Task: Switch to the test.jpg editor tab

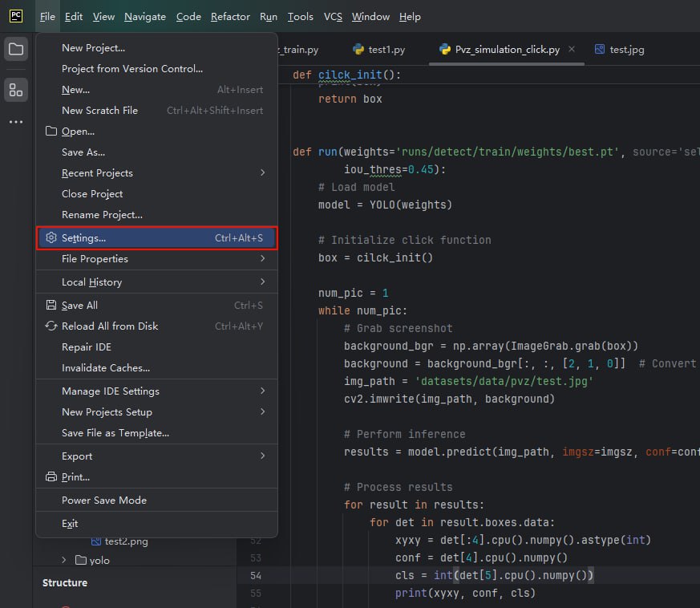Action: (620, 49)
